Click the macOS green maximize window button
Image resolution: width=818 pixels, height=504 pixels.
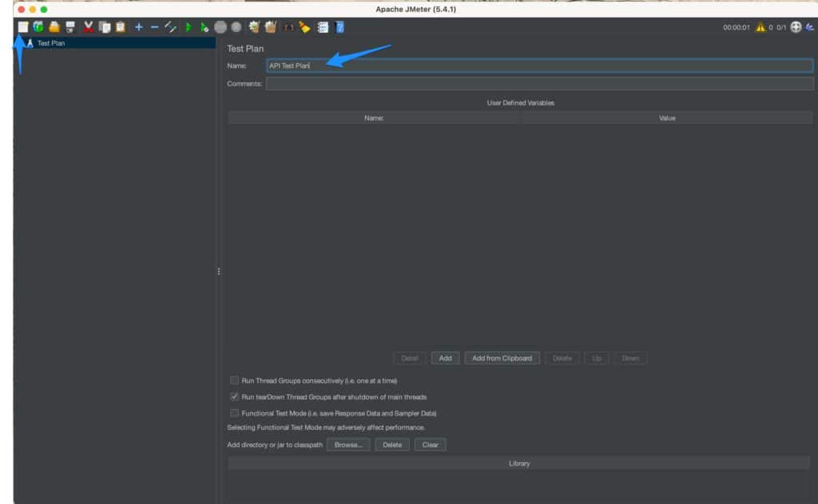[44, 10]
